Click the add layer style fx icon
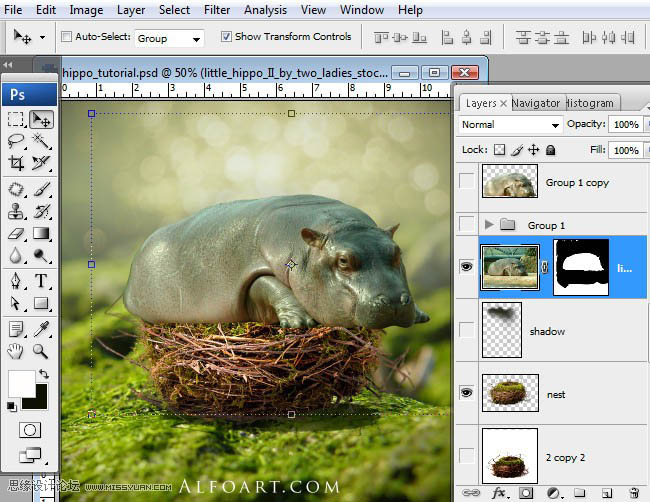 point(497,493)
